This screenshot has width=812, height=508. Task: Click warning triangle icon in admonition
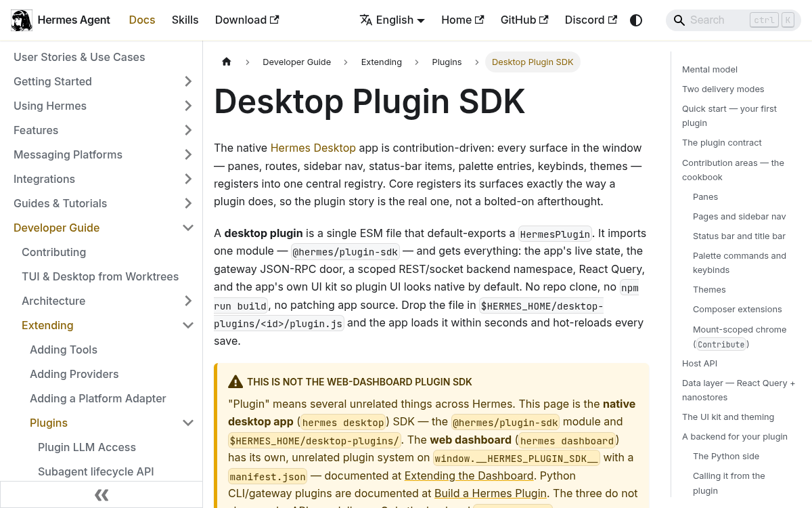coord(235,382)
